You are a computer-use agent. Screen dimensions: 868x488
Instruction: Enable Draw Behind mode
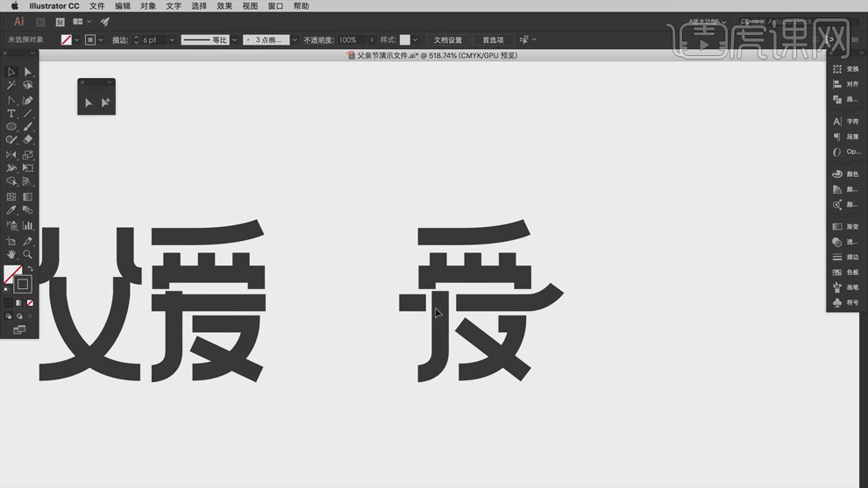[x=19, y=316]
